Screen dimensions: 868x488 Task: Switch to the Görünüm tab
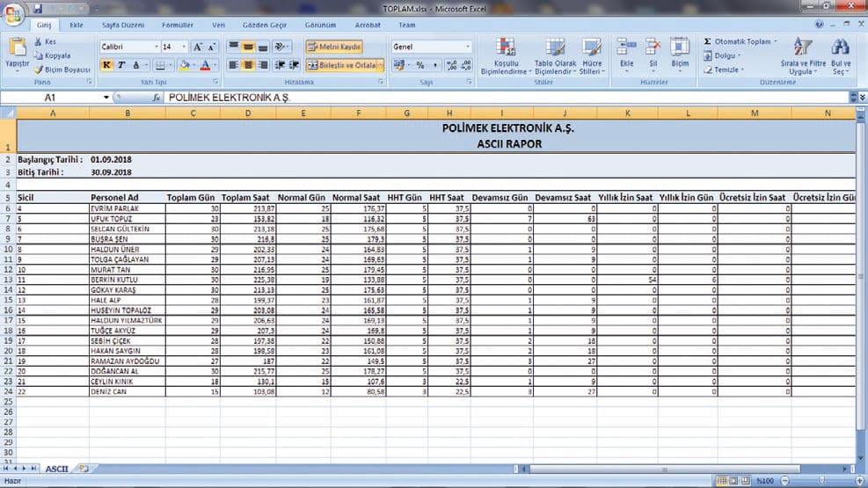coord(320,25)
